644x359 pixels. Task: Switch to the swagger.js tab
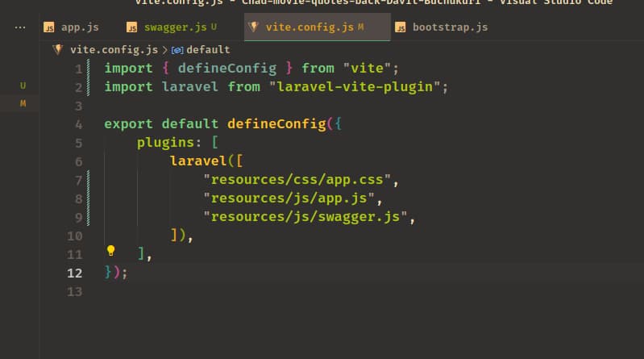[x=177, y=27]
